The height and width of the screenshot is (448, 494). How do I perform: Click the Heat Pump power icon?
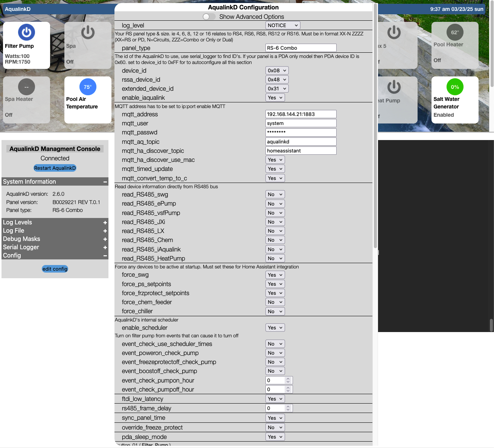(394, 87)
